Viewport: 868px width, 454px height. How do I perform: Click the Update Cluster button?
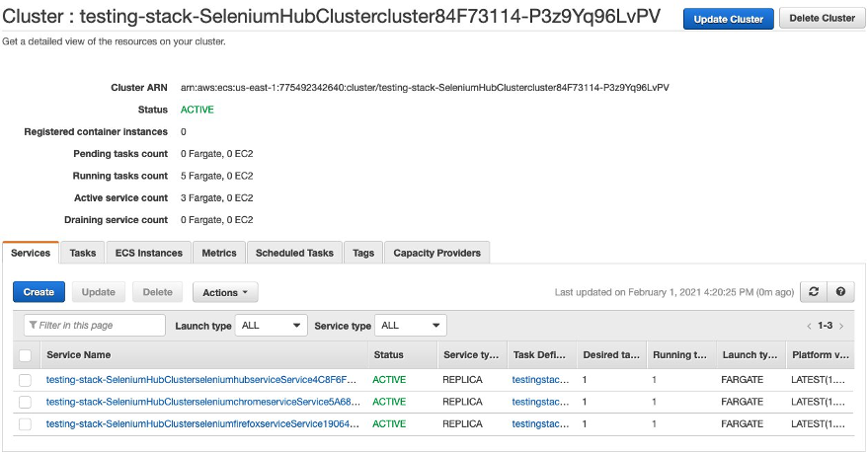[729, 19]
